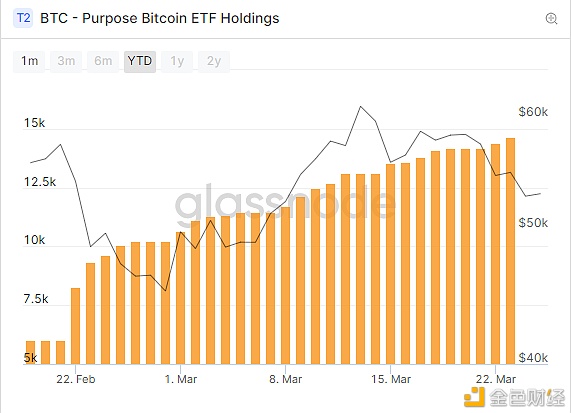Screen dimensions: 571x413
Task: Click the 8. Mar axis marker
Action: pyautogui.click(x=286, y=379)
